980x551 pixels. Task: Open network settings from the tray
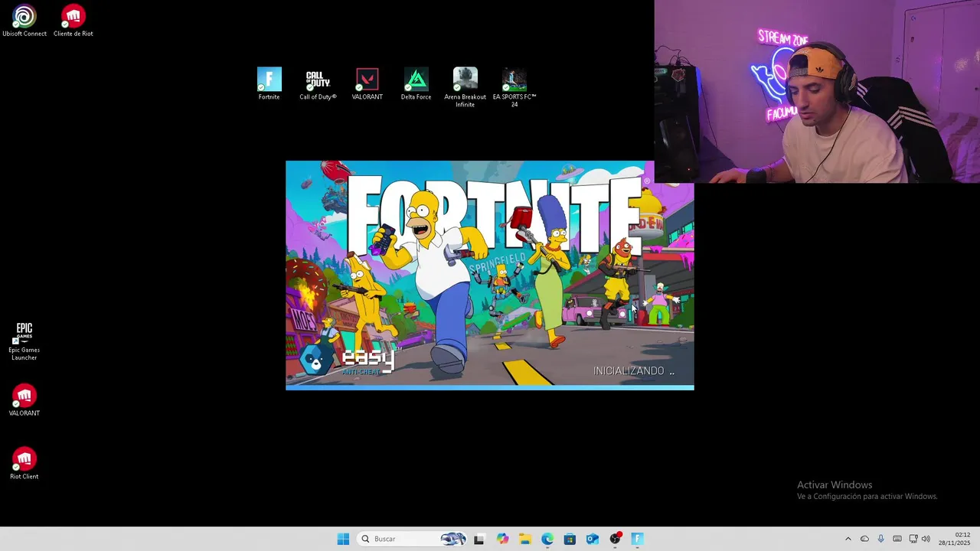913,539
